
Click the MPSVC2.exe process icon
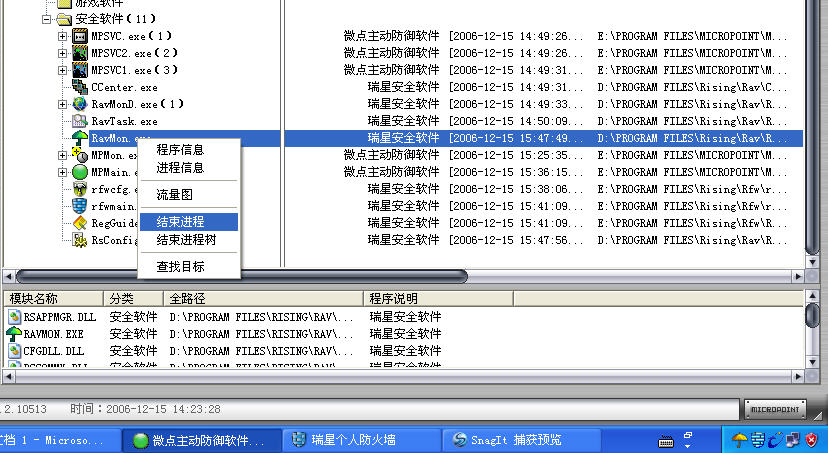tap(80, 53)
